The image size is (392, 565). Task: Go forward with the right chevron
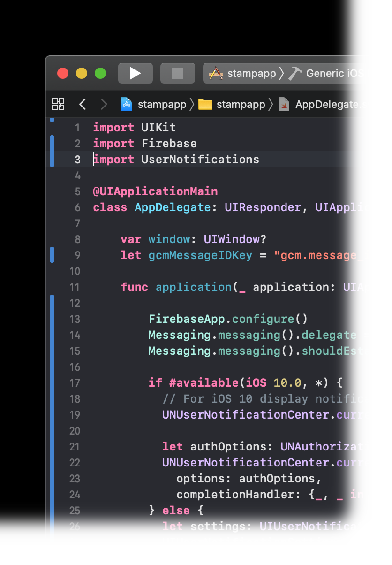point(104,104)
